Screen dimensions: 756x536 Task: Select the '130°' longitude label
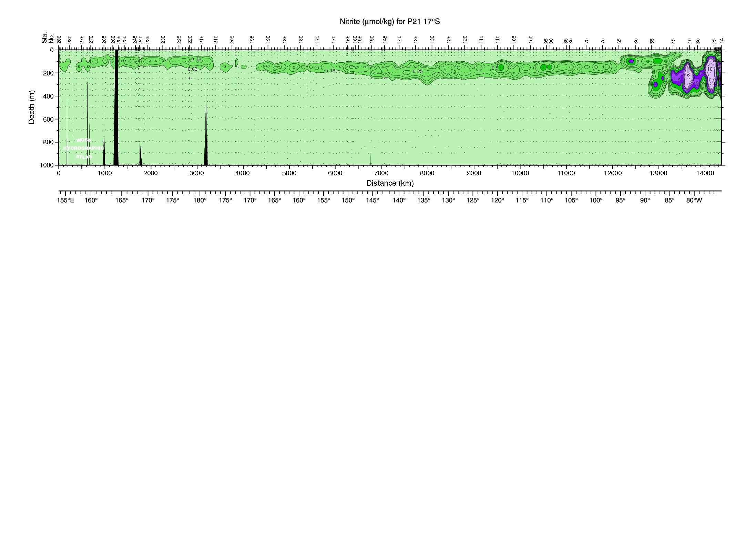coord(448,200)
